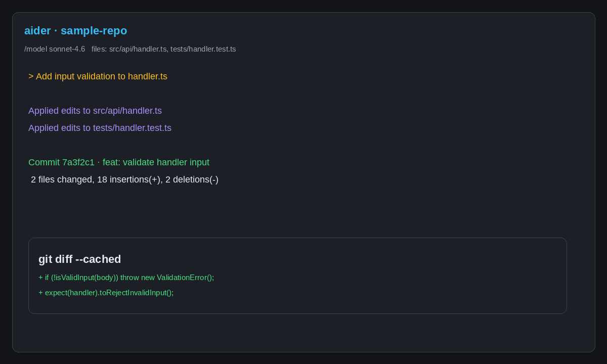Viewport: 607px width, 364px height.
Task: Click the 'git diff --cached' heading
Action: click(80, 259)
